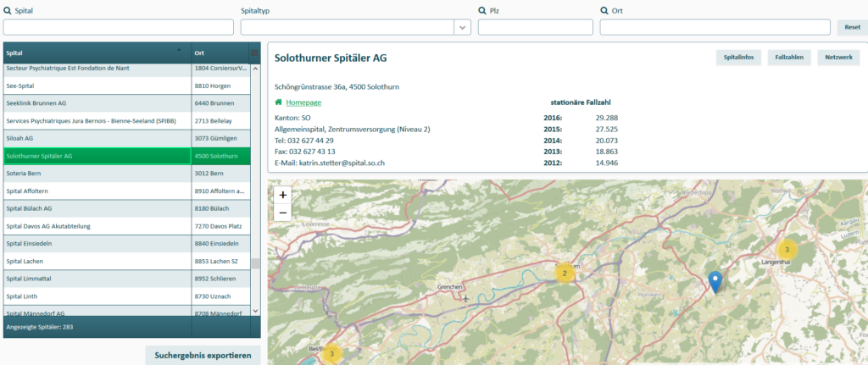Select Spital Einsiedeln row
868x365 pixels.
click(x=127, y=243)
